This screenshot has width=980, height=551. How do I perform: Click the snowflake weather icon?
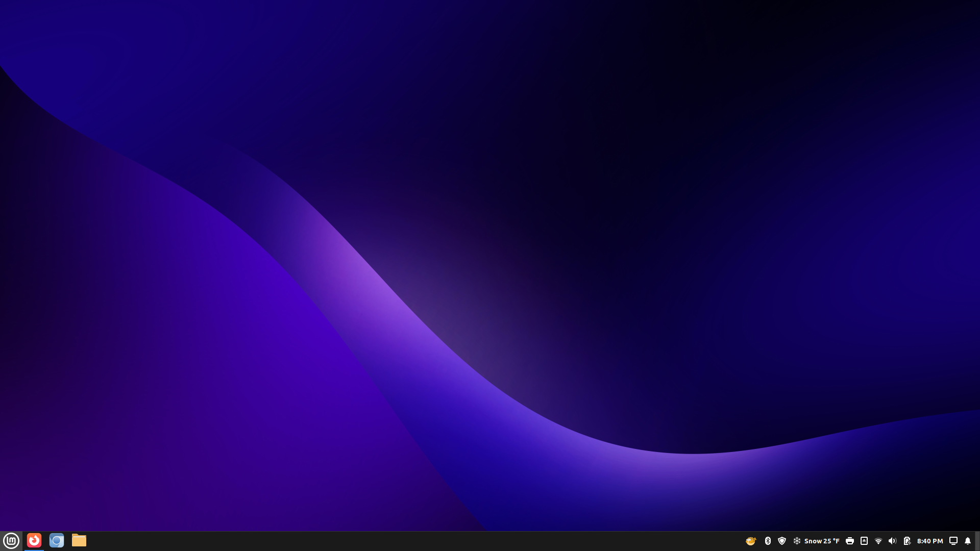point(797,541)
